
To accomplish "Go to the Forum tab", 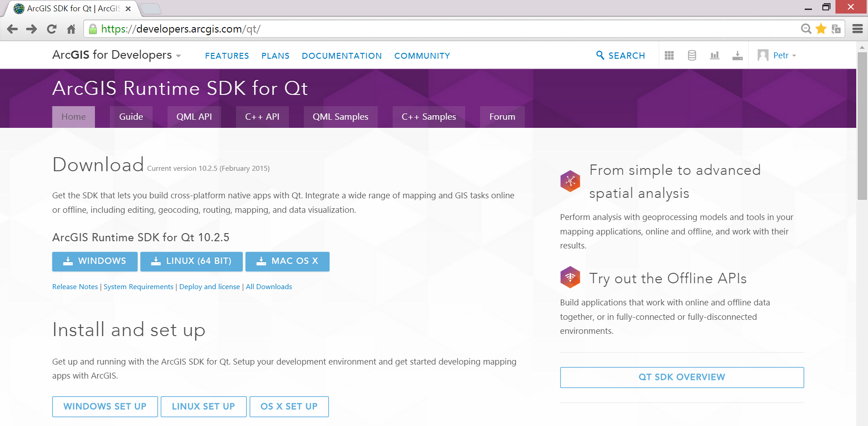I will tap(502, 117).
